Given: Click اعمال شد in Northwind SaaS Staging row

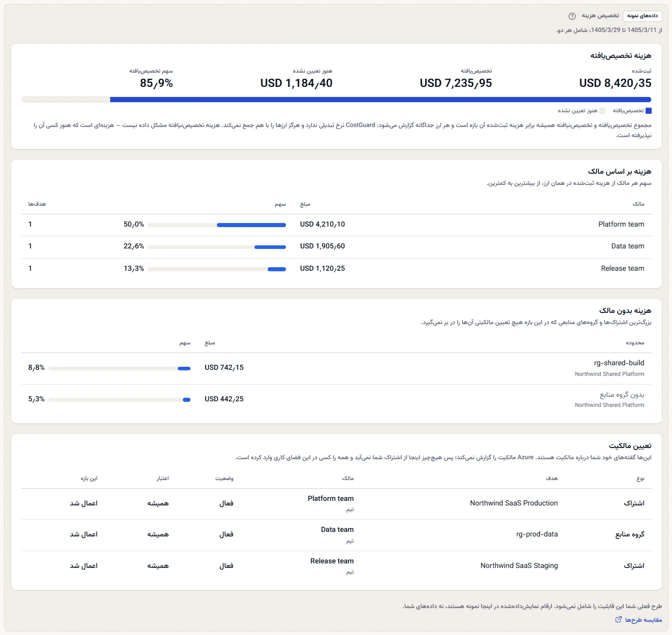Looking at the screenshot, I should 84,566.
